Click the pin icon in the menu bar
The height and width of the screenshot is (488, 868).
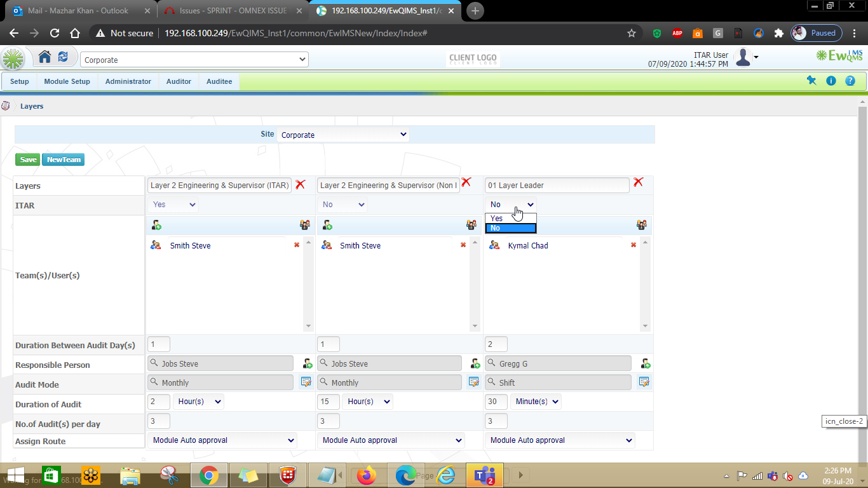[x=811, y=81]
